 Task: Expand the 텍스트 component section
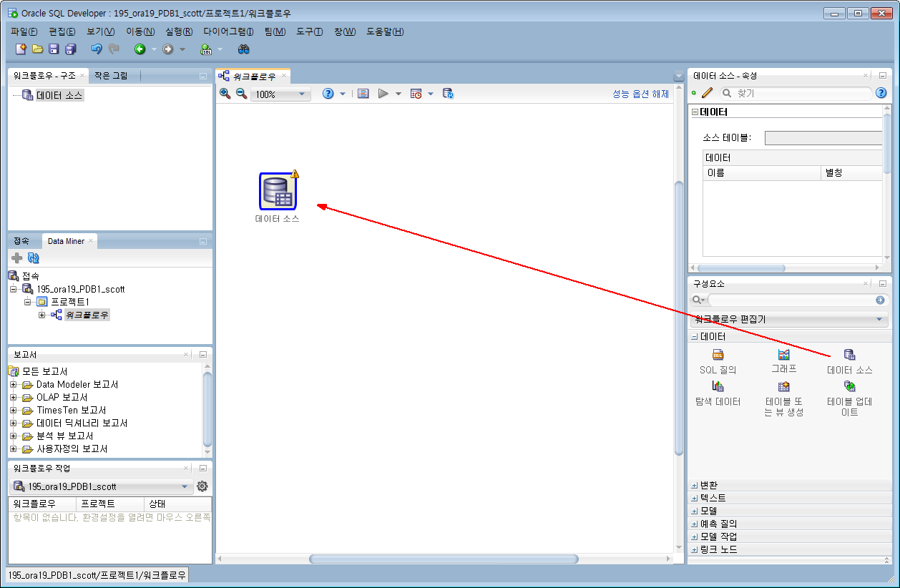point(695,498)
